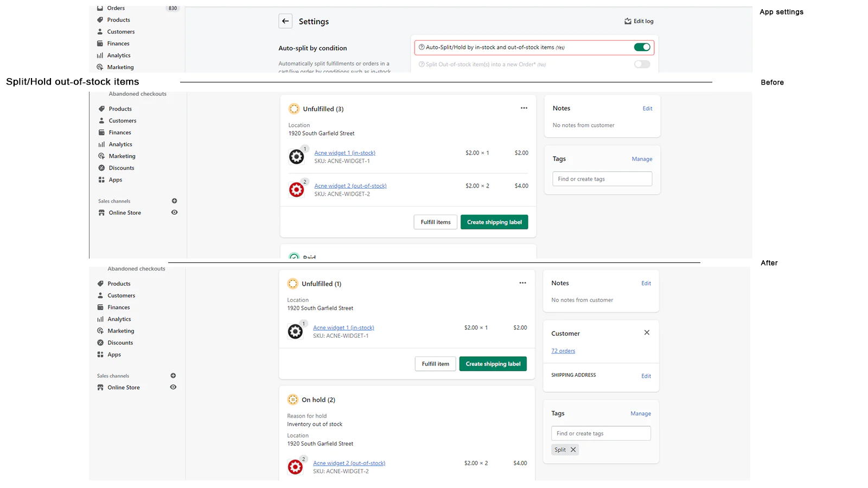Select Analytics from the sidebar

[119, 55]
